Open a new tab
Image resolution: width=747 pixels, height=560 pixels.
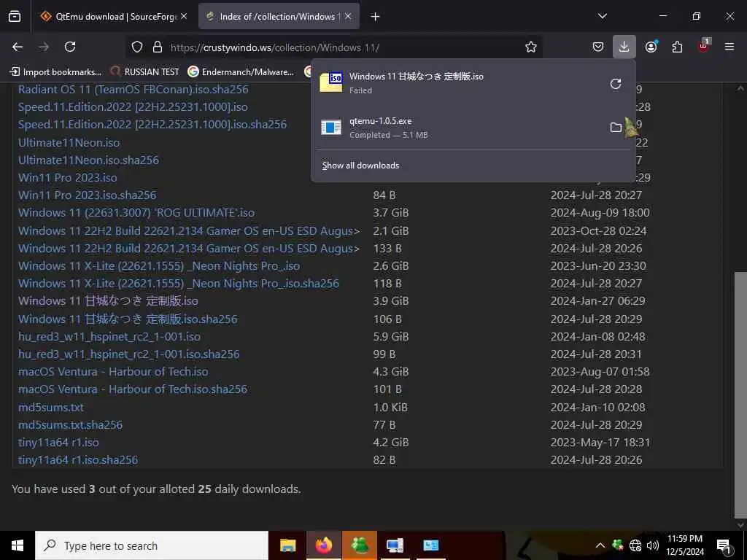pos(376,17)
